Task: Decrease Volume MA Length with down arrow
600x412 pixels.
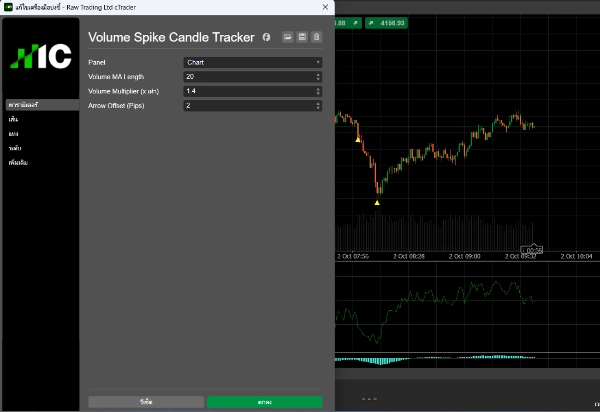Action: pos(318,79)
